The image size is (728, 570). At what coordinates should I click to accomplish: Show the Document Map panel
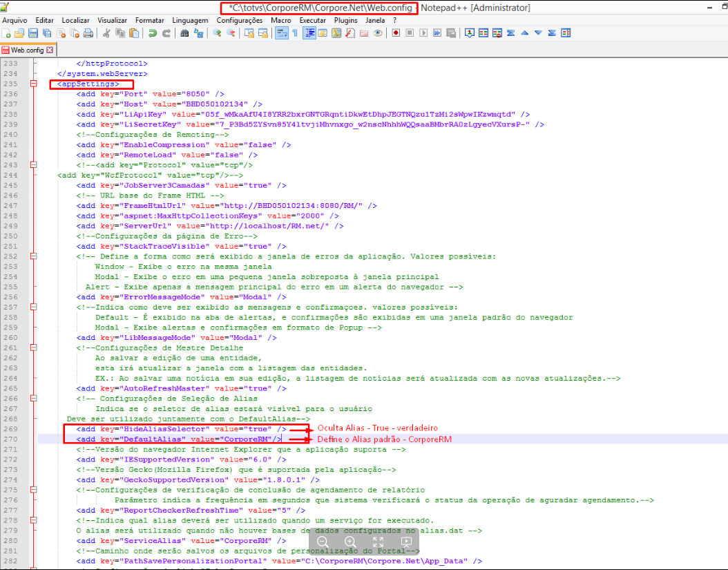point(336,33)
